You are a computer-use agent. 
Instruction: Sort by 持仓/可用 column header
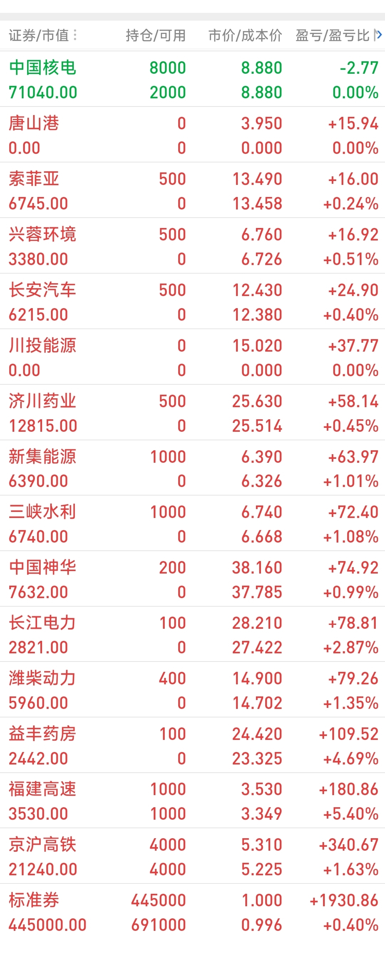click(156, 35)
